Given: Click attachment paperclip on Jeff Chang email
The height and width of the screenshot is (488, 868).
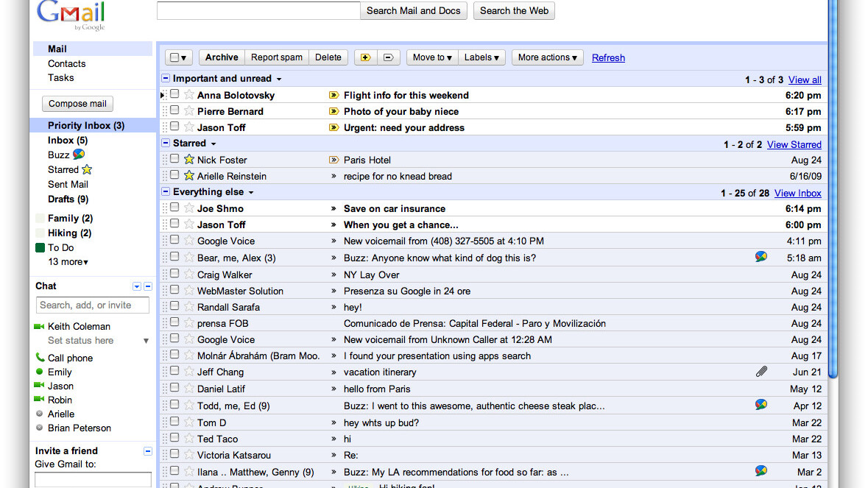Looking at the screenshot, I should [761, 372].
